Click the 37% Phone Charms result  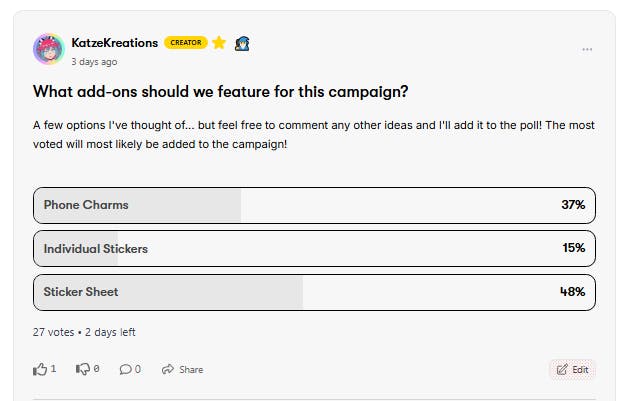[572, 205]
